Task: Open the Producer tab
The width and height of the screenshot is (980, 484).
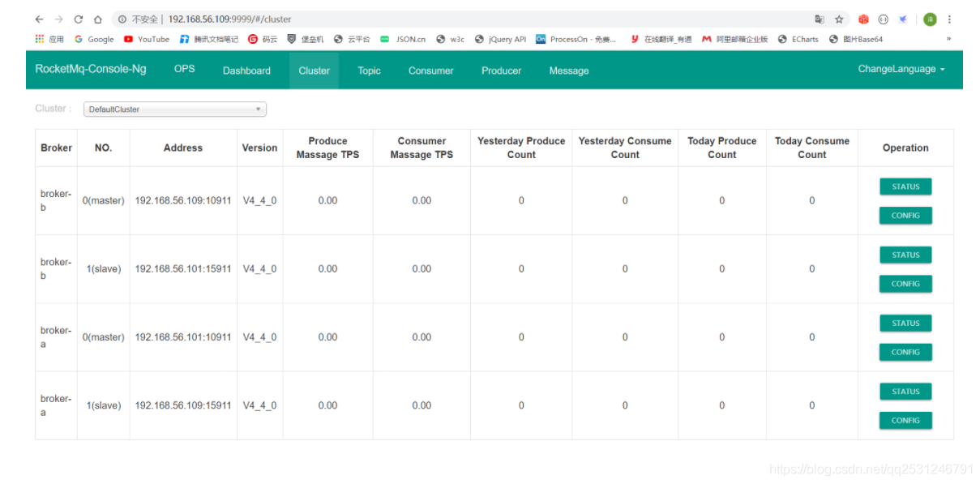Action: click(501, 71)
